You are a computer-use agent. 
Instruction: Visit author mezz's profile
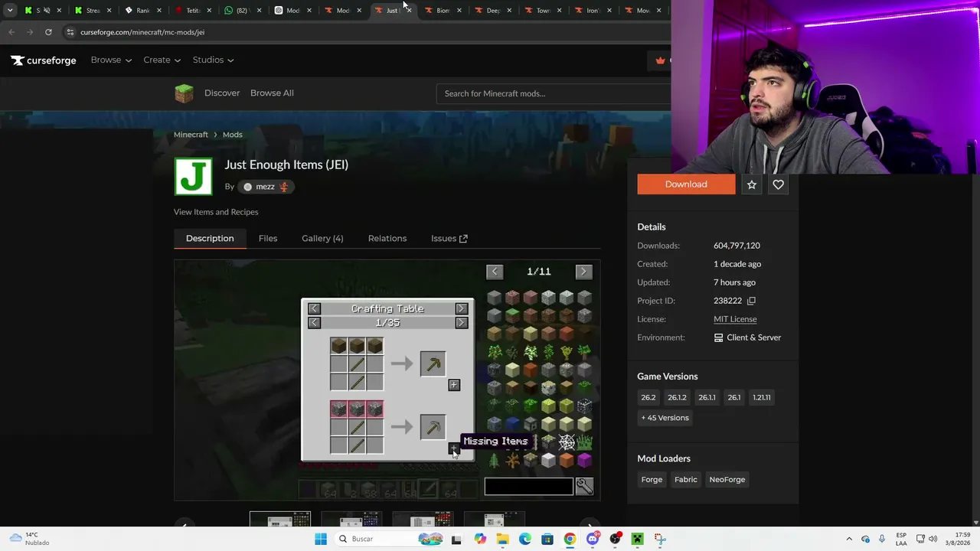265,187
